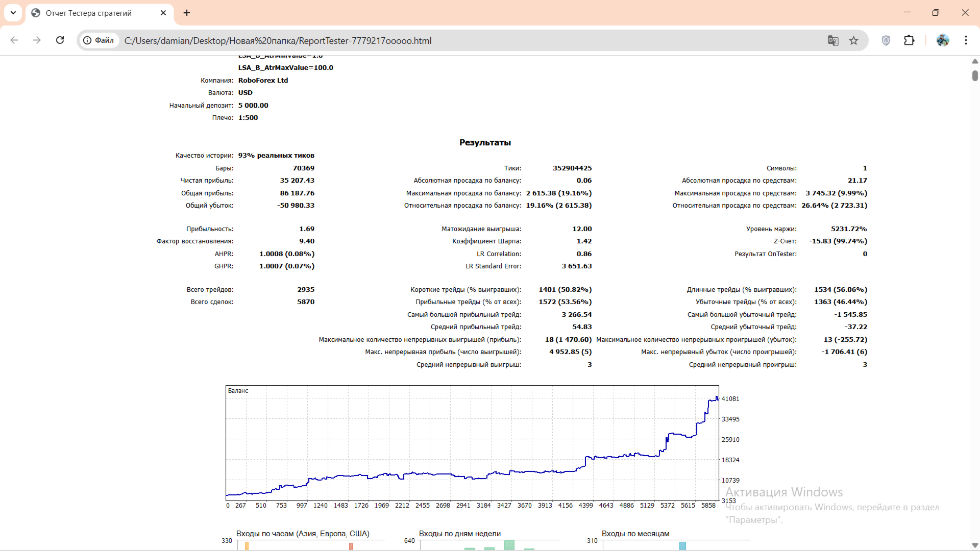Open the Extensions puzzle icon
The image size is (980, 551).
click(909, 40)
